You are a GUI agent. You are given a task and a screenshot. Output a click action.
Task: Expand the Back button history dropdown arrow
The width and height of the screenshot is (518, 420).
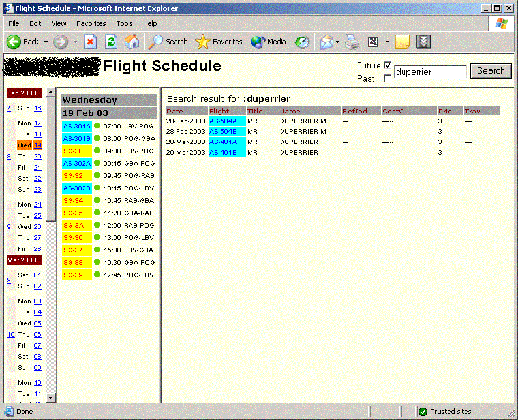click(46, 42)
